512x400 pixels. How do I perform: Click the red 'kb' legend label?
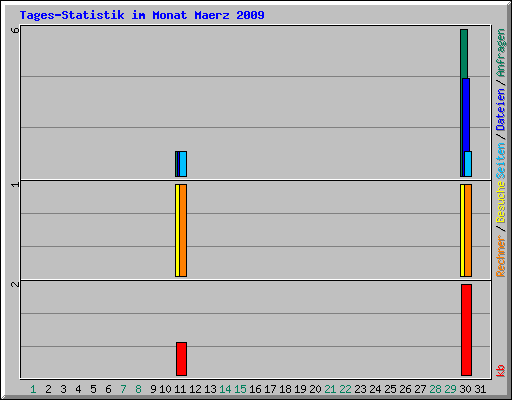(x=501, y=371)
